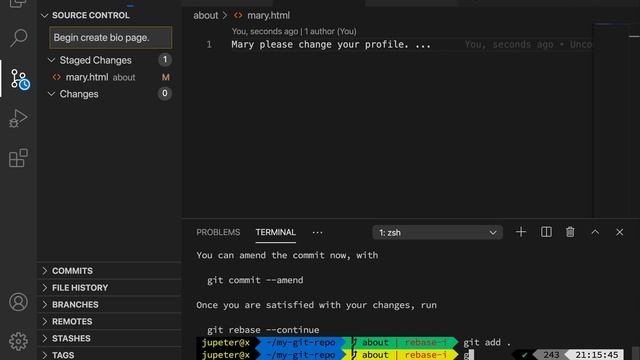The width and height of the screenshot is (640, 360).
Task: Open the Manage gear icon
Action: (18, 341)
